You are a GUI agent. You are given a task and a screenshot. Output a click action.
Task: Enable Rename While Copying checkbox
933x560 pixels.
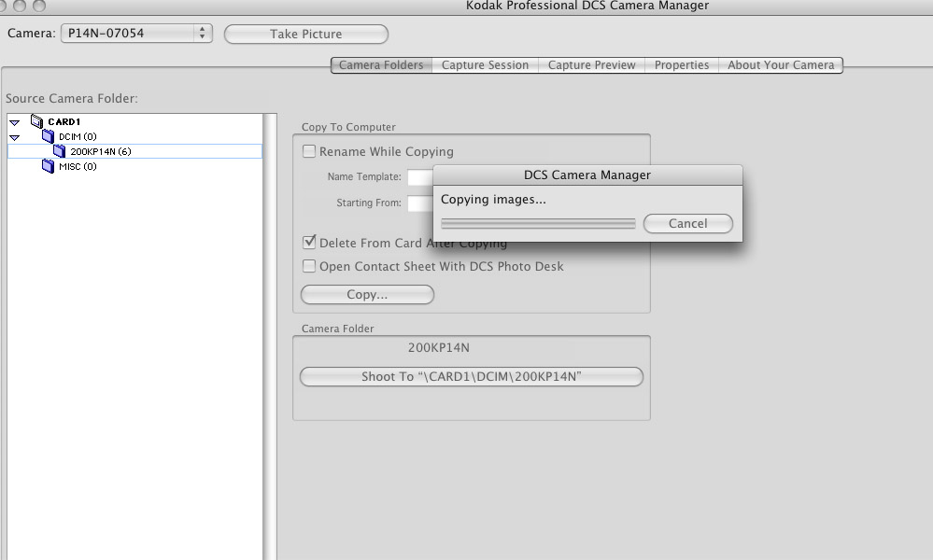(x=309, y=151)
